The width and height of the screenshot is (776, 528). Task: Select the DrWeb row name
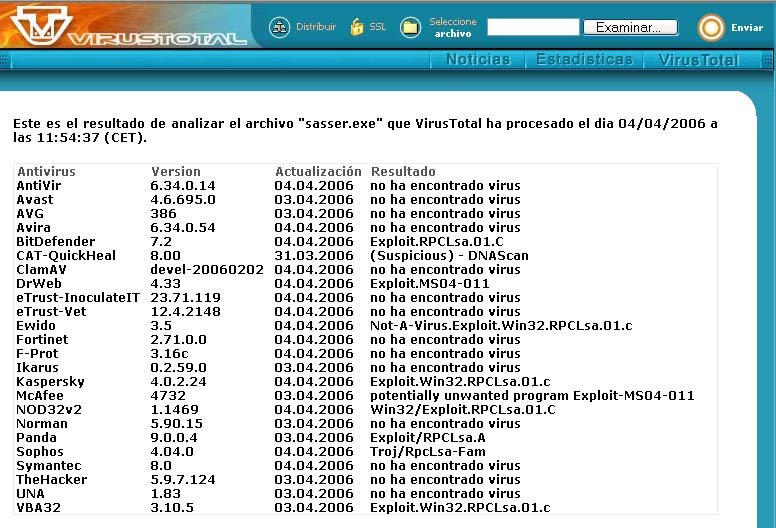click(x=39, y=284)
